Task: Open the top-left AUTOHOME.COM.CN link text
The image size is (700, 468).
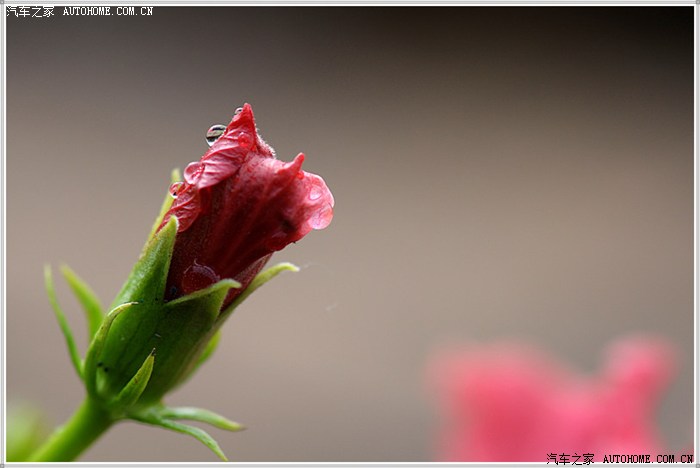Action: [x=108, y=11]
